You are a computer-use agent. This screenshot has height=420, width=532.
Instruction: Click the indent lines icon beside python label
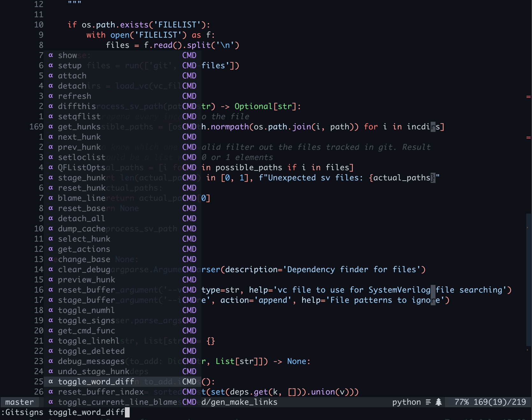[x=428, y=402]
